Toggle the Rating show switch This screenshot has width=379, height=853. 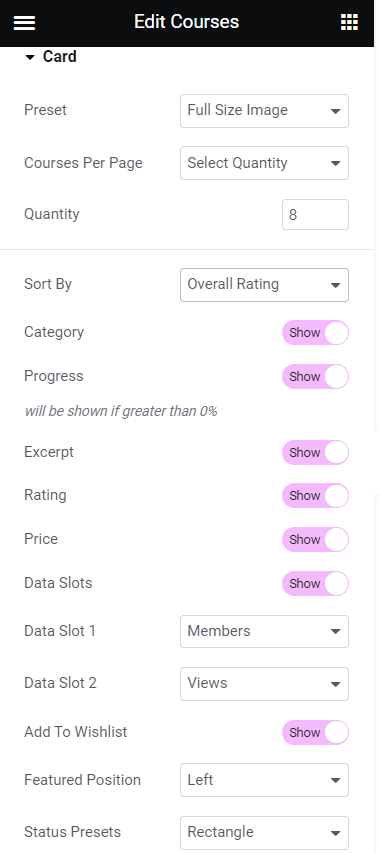point(315,496)
